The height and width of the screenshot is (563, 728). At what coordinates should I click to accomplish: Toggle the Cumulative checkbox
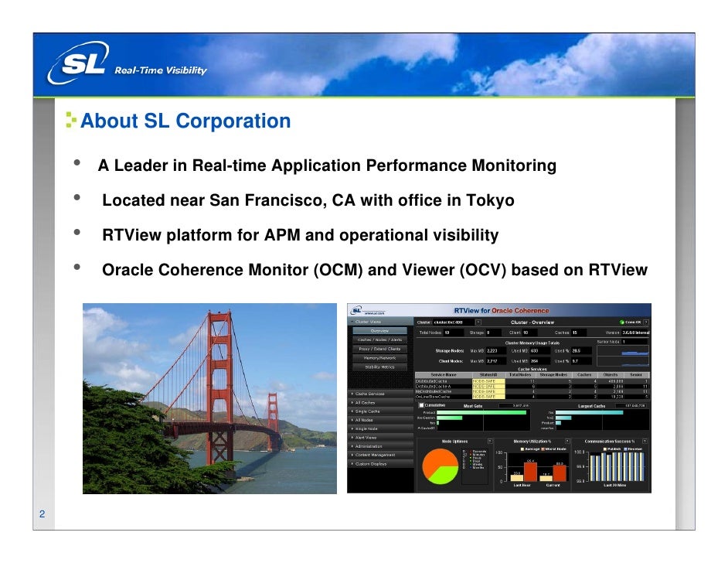pyautogui.click(x=421, y=405)
